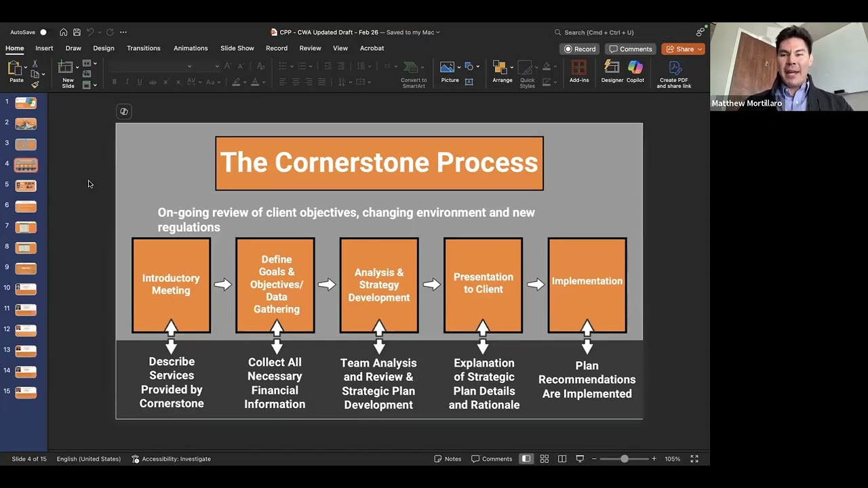Open the Slide Show tab
Image resolution: width=868 pixels, height=488 pixels.
pyautogui.click(x=237, y=48)
